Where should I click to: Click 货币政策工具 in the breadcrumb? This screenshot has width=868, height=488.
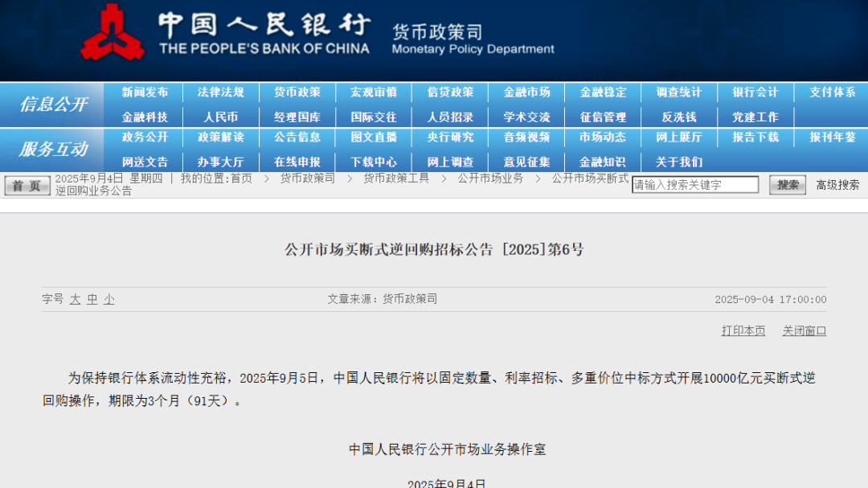point(396,178)
